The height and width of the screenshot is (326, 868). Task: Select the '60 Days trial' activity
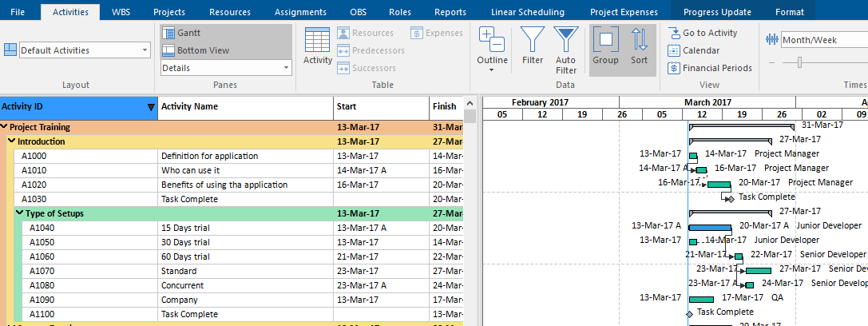pyautogui.click(x=185, y=256)
